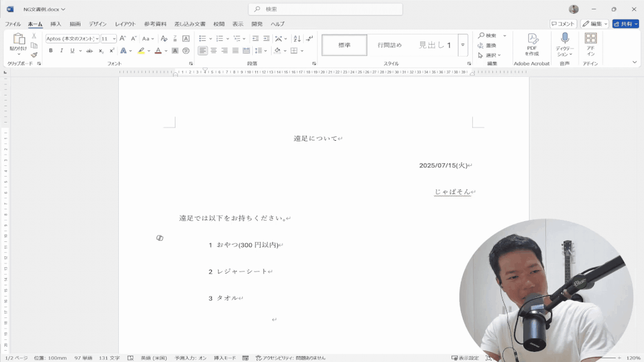Click the Share (共有) button

[x=626, y=24]
